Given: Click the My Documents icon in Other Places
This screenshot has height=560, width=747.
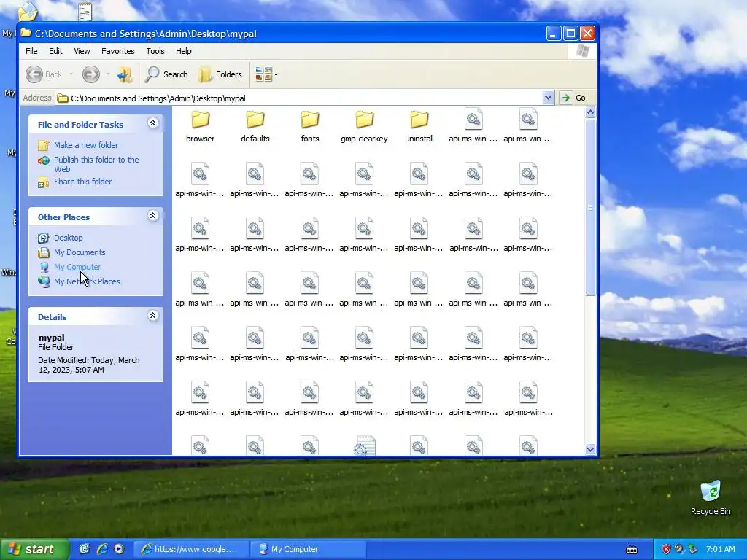Looking at the screenshot, I should [x=43, y=252].
